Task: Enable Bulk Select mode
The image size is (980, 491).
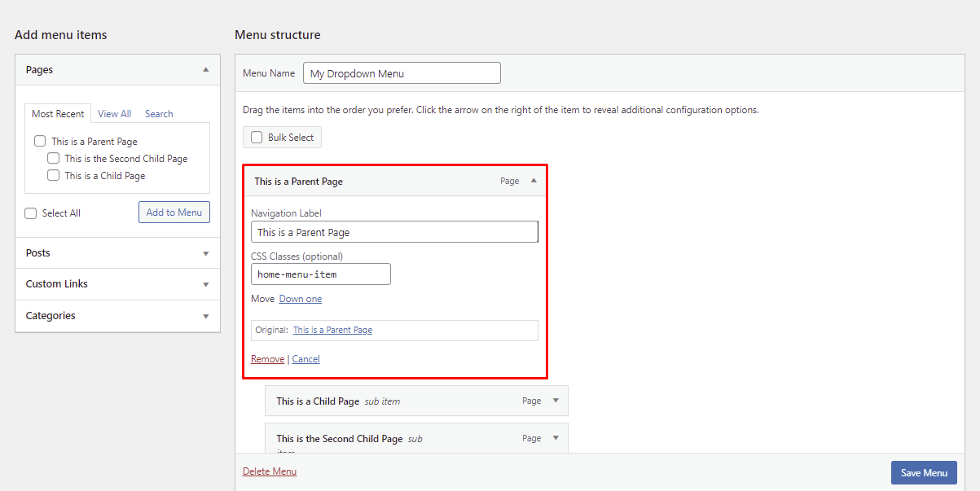Action: pyautogui.click(x=257, y=137)
